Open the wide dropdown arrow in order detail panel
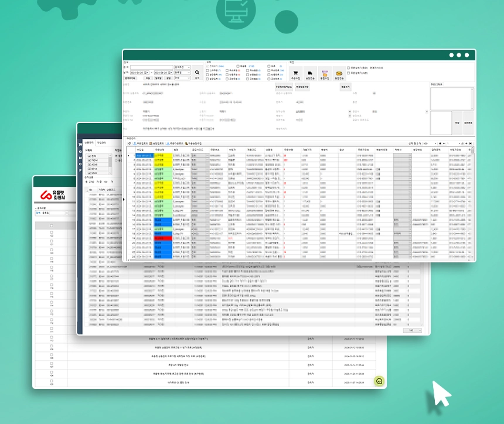 (x=427, y=112)
